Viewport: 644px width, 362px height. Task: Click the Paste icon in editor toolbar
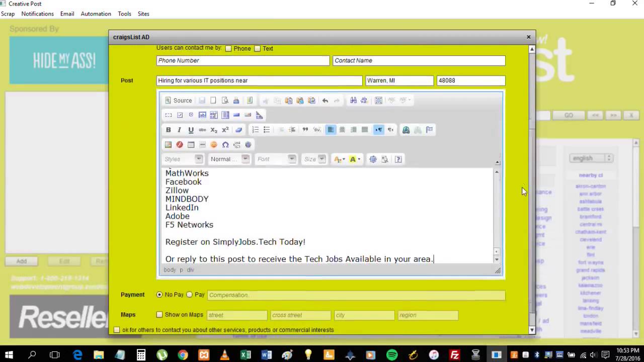tap(289, 101)
